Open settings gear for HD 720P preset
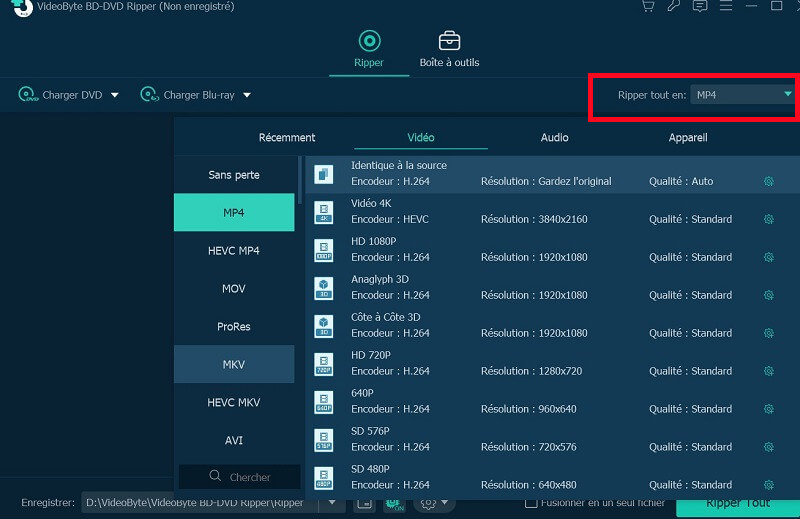This screenshot has width=800, height=519. pyautogui.click(x=769, y=371)
